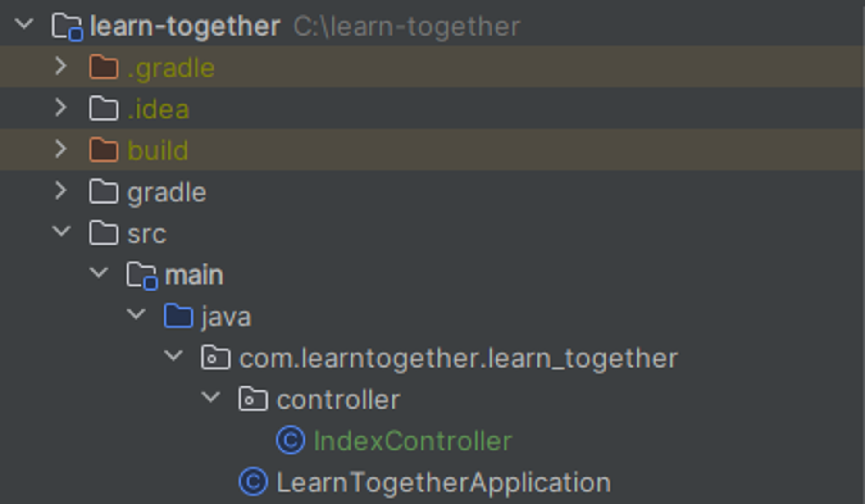This screenshot has width=865, height=504.
Task: Click the LearnTogetherApplication class icon
Action: pos(253,481)
